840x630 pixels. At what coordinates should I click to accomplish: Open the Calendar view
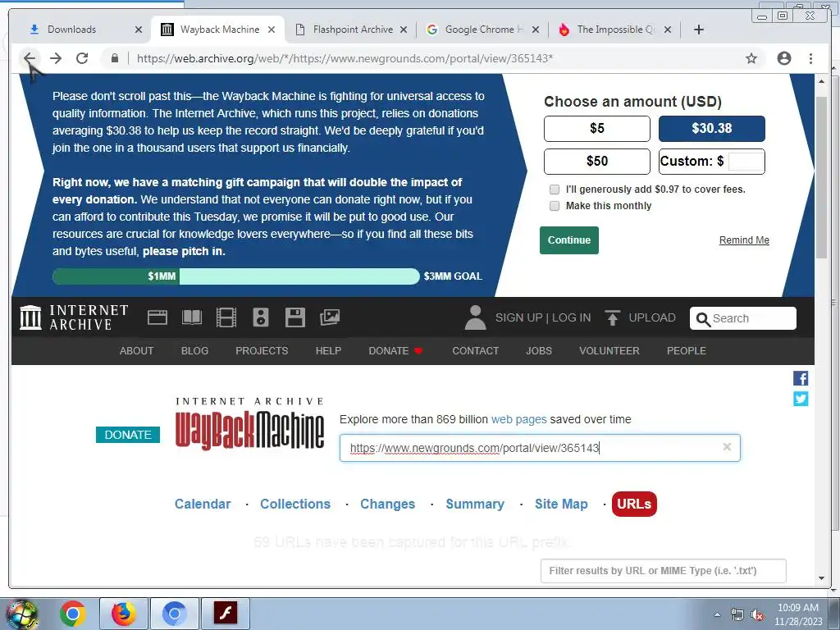coord(203,504)
